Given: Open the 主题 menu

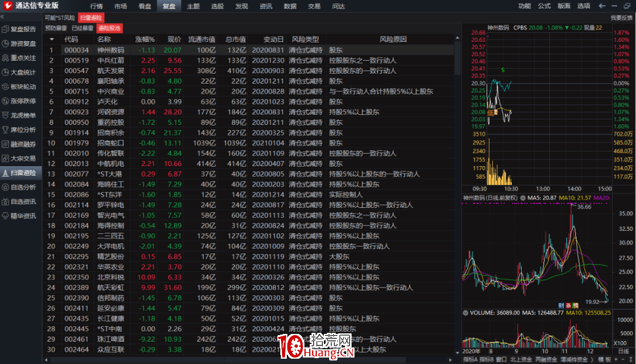Looking at the screenshot, I should [193, 6].
